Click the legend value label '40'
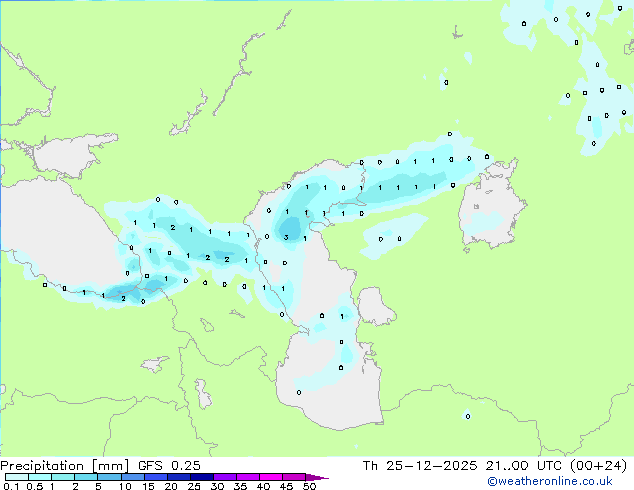 coord(263,486)
